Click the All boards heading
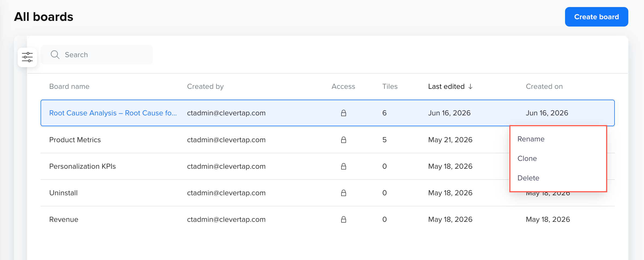 point(44,17)
